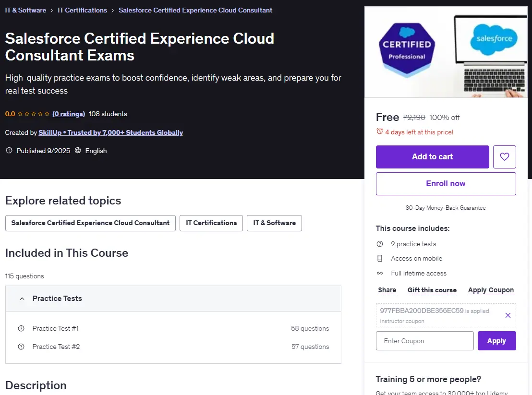
Task: Select IT & Software topic chip
Action: [274, 223]
